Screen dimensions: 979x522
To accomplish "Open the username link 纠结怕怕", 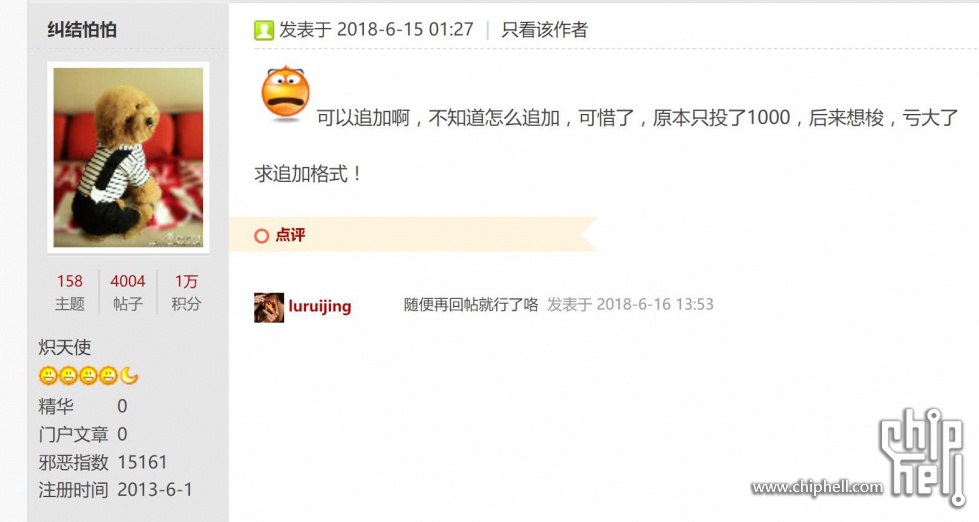I will point(82,29).
